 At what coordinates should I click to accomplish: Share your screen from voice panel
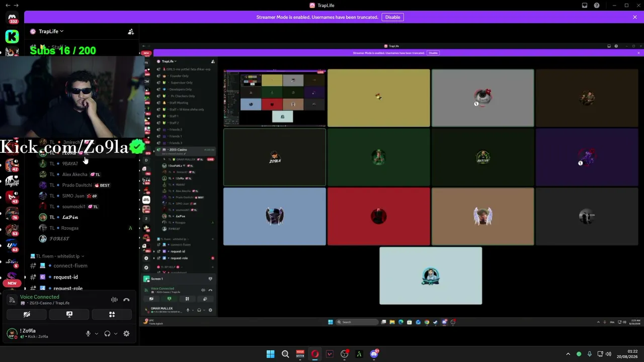pos(69,314)
